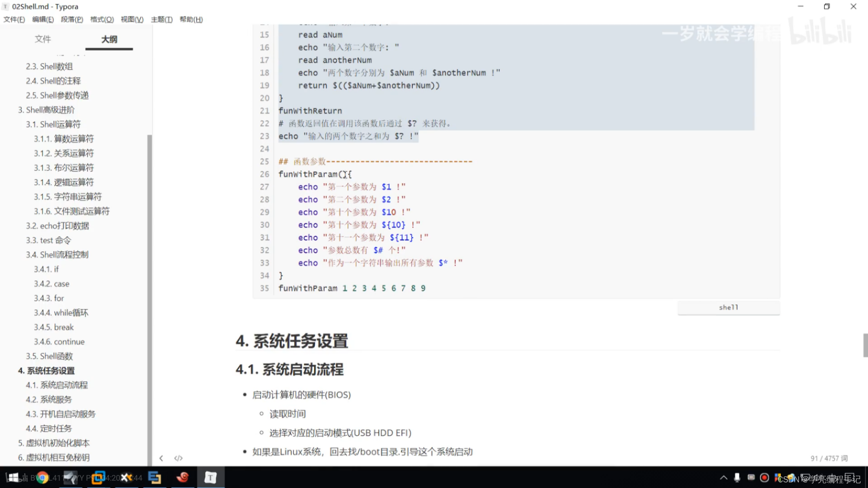Place cursor in heading 4. 系统任务设置
Viewport: 868px width, 488px height.
click(x=292, y=341)
